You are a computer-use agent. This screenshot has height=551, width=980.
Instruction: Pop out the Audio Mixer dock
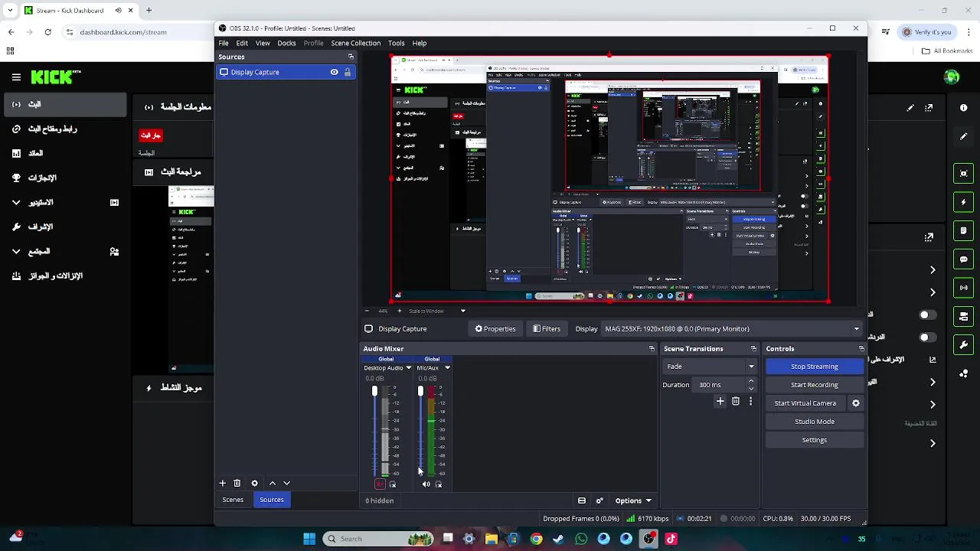coord(652,349)
